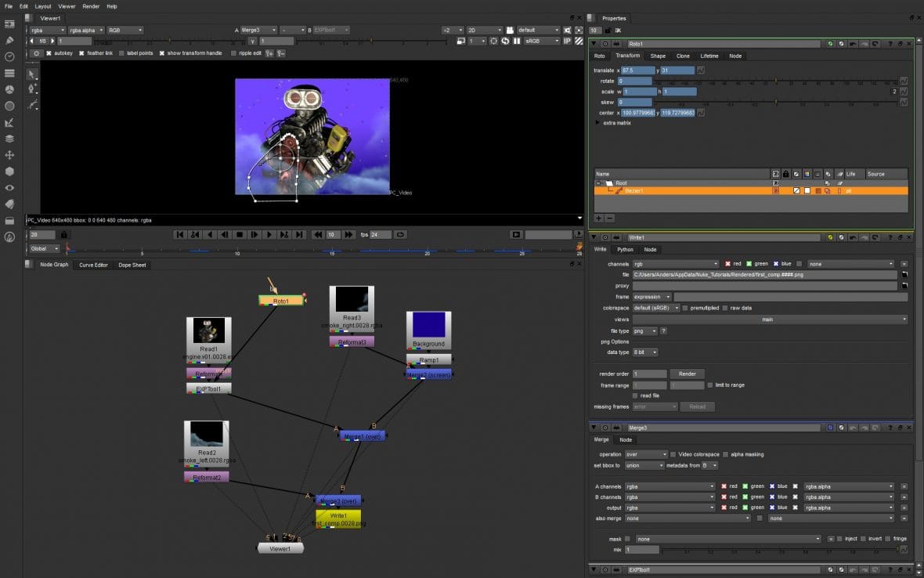This screenshot has height=578, width=924.
Task: Enable limit to range checkbox
Action: [x=710, y=385]
